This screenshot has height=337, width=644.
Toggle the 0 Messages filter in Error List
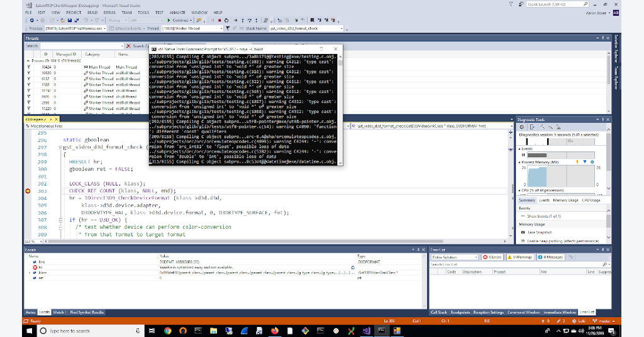pyautogui.click(x=550, y=257)
